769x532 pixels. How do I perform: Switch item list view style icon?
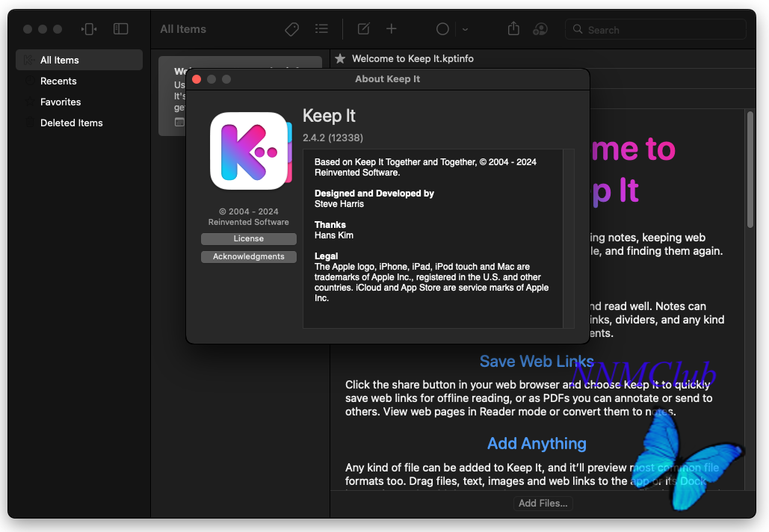tap(321, 29)
